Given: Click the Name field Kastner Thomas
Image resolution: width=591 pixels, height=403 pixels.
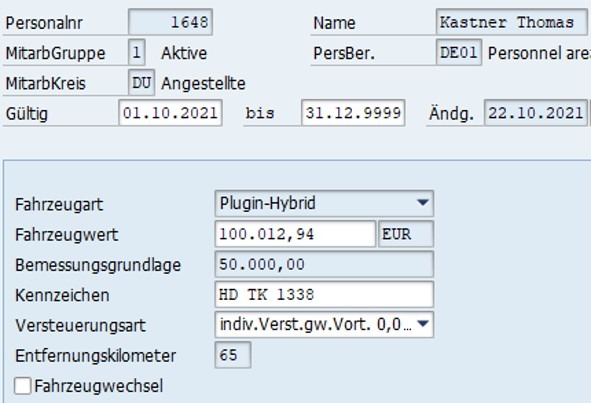Looking at the screenshot, I should (x=511, y=22).
